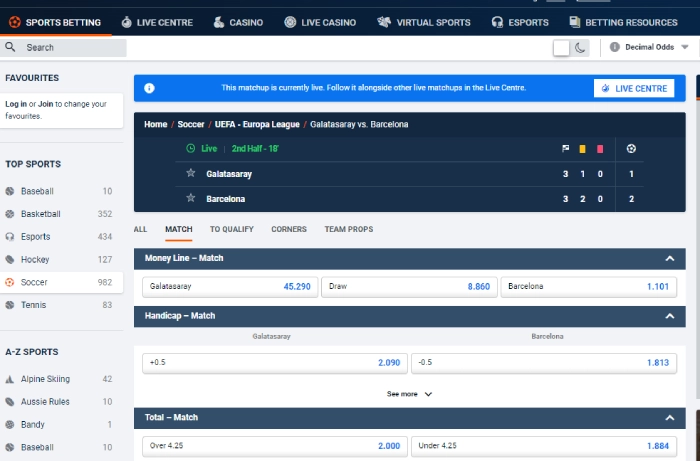700x461 pixels.
Task: Bet on Barcelona money line 1.101
Action: click(588, 287)
